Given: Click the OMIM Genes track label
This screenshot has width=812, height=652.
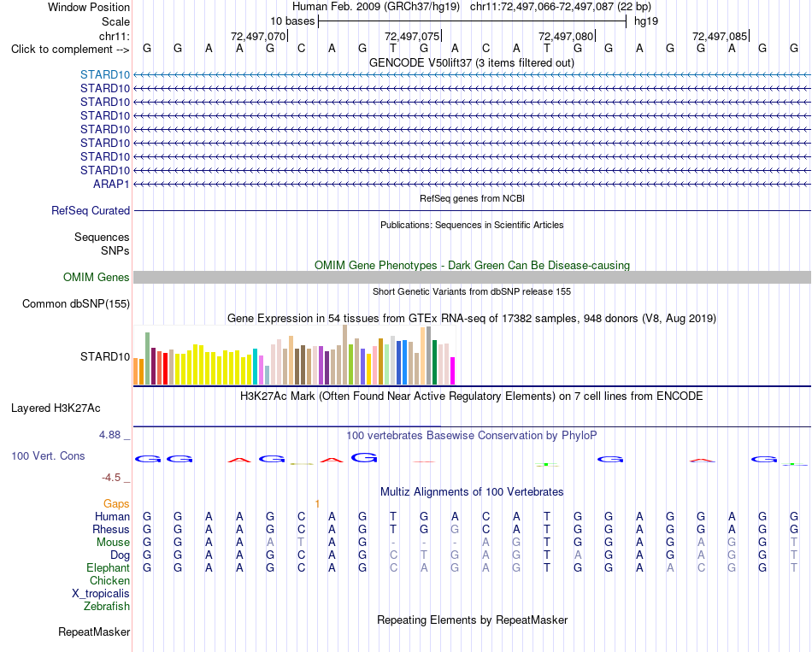Looking at the screenshot, I should point(97,277).
